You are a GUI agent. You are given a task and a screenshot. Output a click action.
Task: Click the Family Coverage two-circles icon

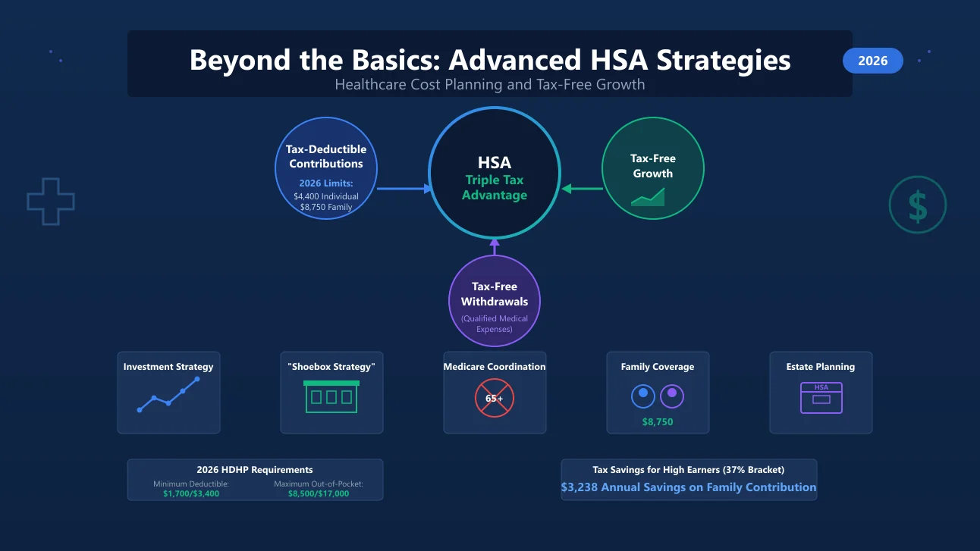tap(658, 395)
